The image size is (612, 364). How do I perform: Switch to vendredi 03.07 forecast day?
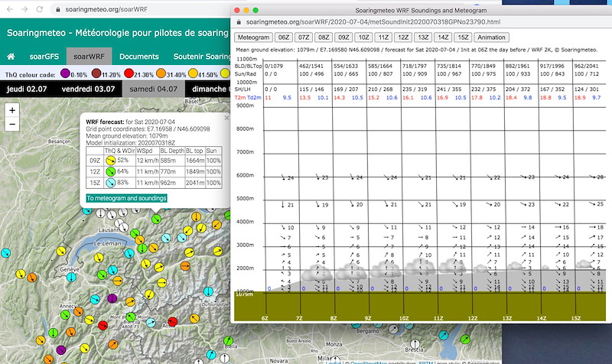click(88, 89)
